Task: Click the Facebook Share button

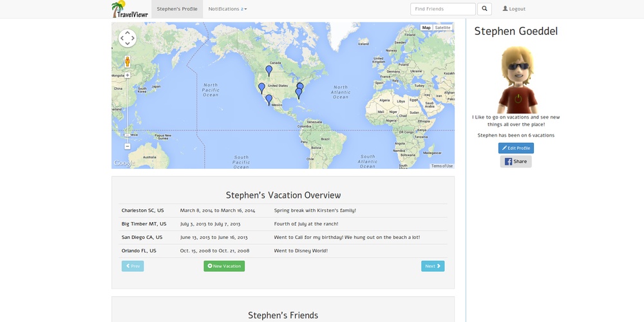Action: tap(516, 162)
